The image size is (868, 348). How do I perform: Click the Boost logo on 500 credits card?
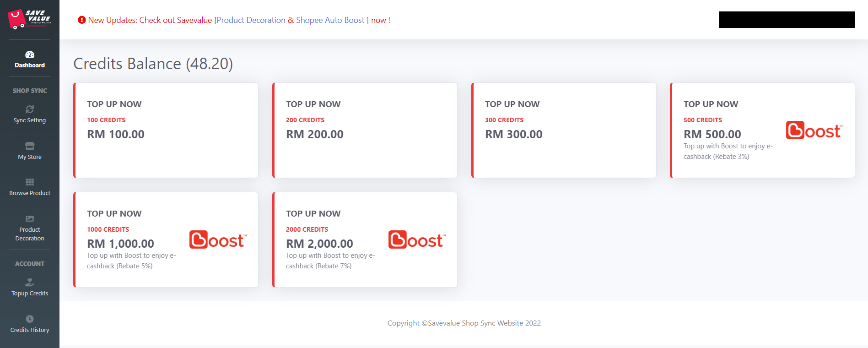(814, 130)
